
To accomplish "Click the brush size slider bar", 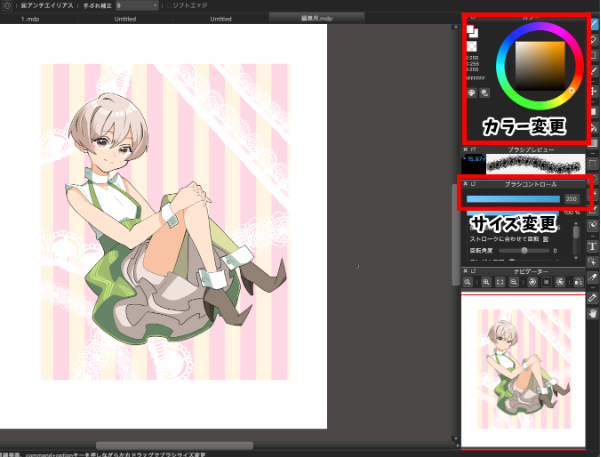I will [513, 199].
